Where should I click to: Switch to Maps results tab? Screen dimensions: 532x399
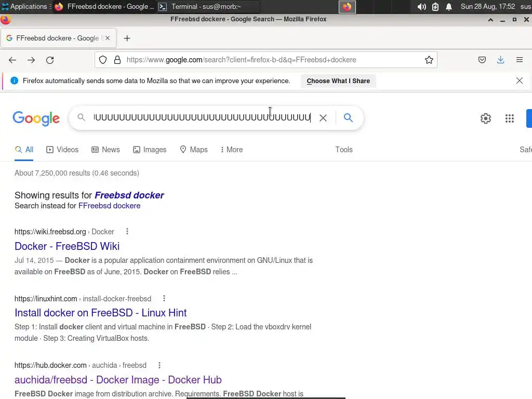click(x=194, y=150)
